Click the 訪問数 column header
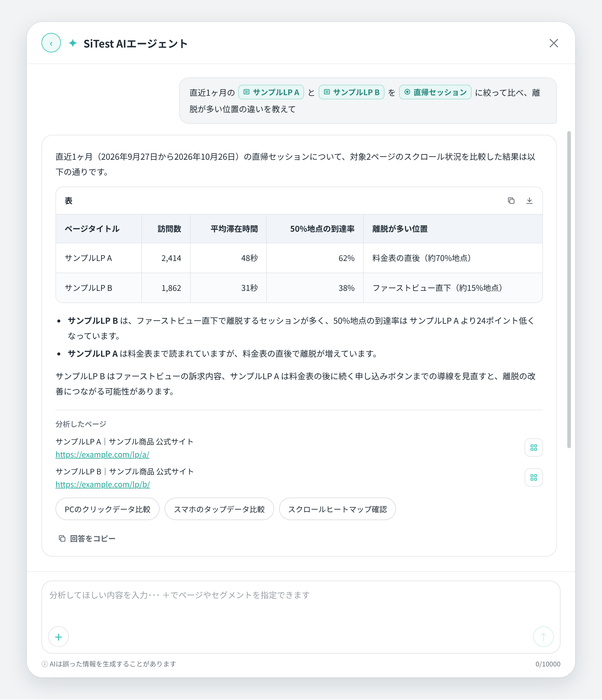 click(166, 229)
